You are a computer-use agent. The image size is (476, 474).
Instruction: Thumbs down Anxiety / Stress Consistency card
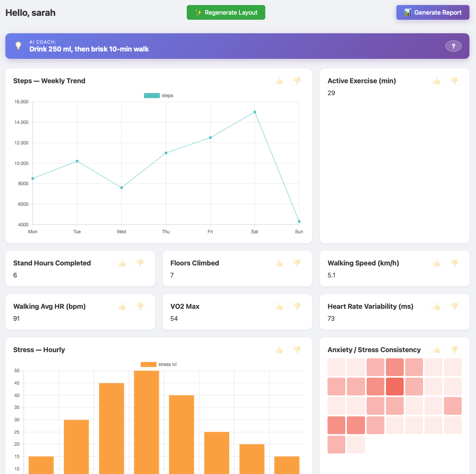tap(454, 350)
